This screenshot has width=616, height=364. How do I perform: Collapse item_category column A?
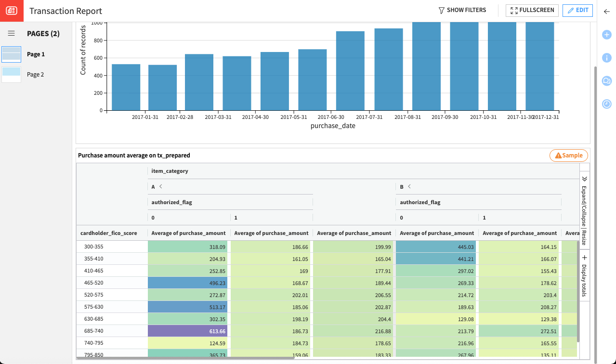(x=159, y=186)
